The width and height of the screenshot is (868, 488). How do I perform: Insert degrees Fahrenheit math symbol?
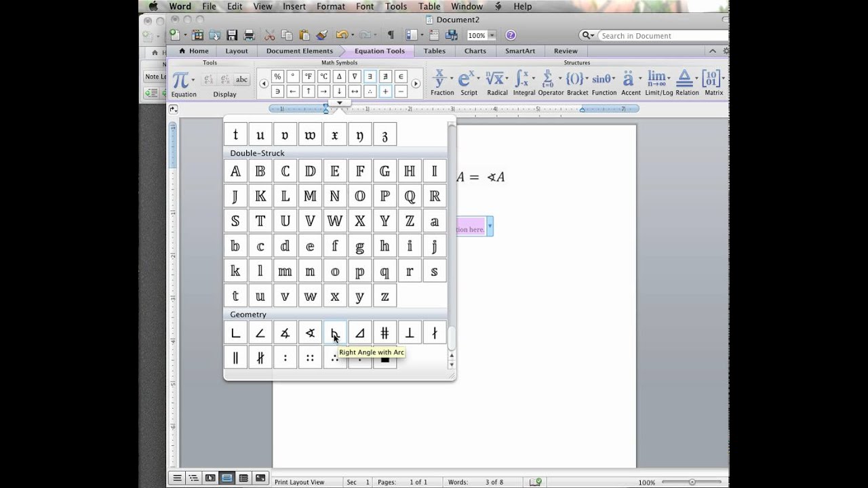point(308,76)
